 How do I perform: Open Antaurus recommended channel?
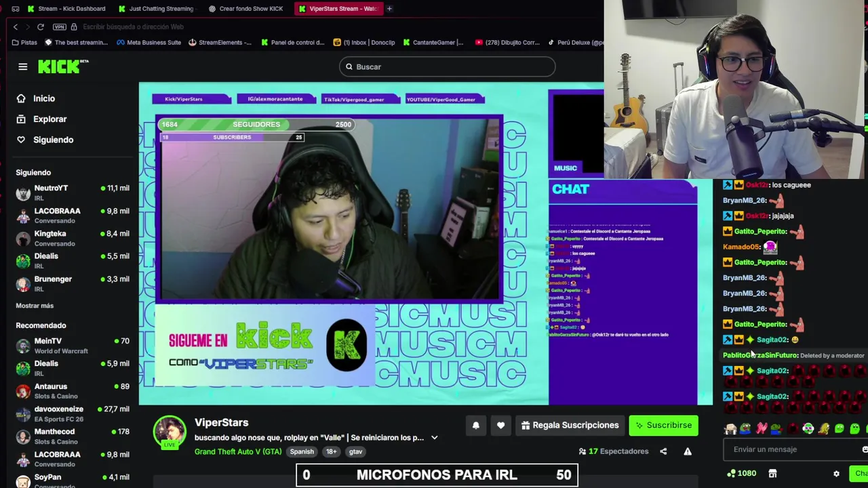(x=73, y=391)
